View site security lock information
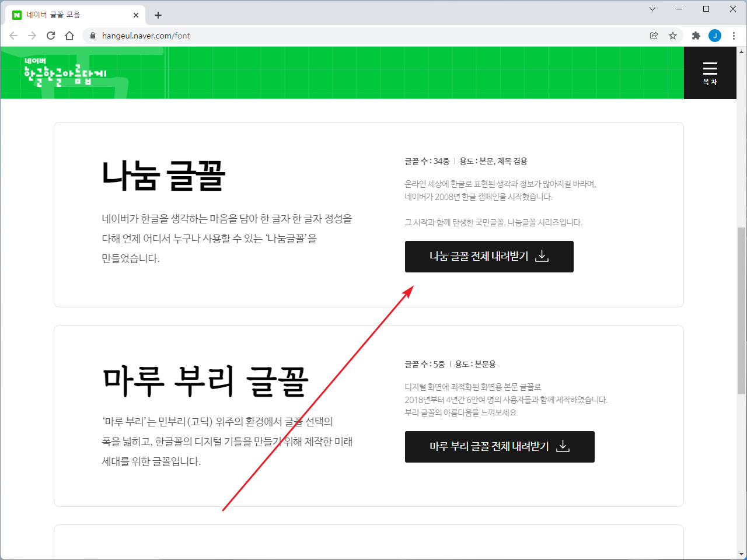The width and height of the screenshot is (747, 560). point(92,36)
